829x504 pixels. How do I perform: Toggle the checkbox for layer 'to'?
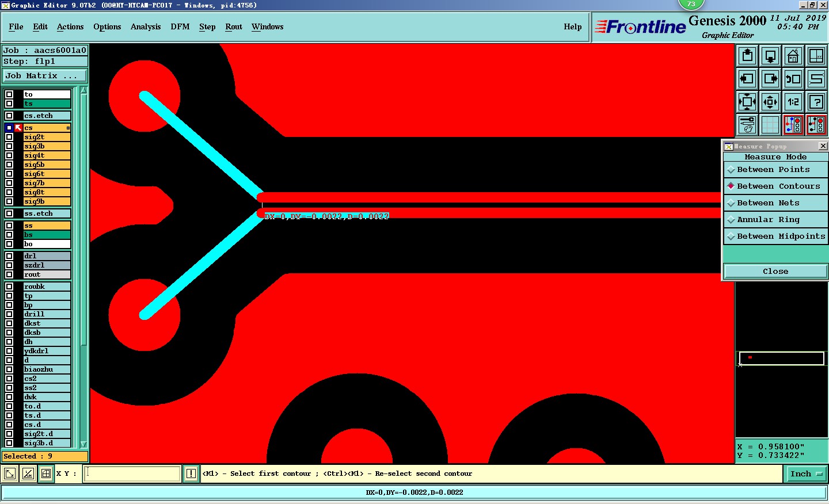[9, 94]
